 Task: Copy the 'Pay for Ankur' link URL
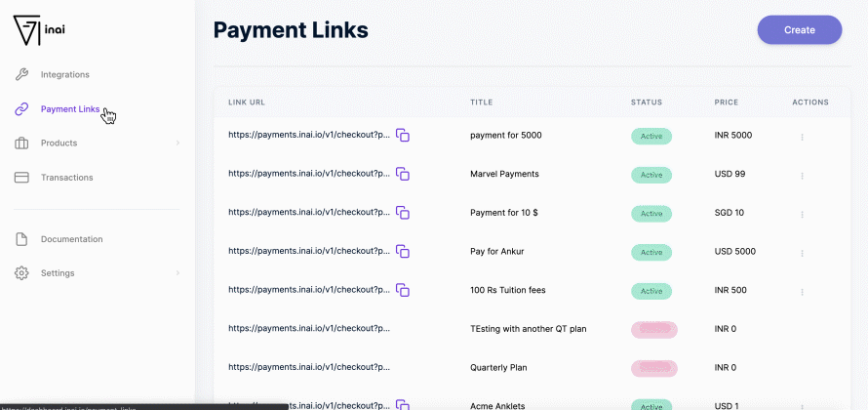coord(402,252)
